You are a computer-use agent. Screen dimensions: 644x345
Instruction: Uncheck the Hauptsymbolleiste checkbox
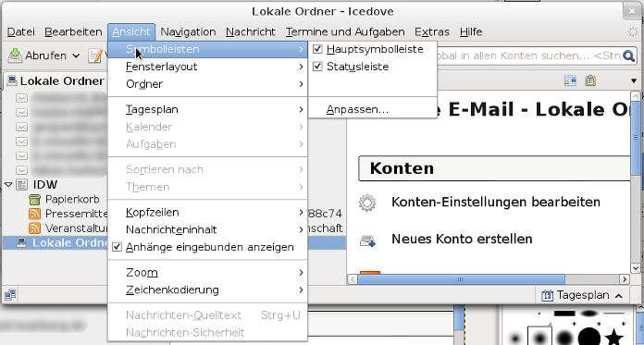(317, 49)
